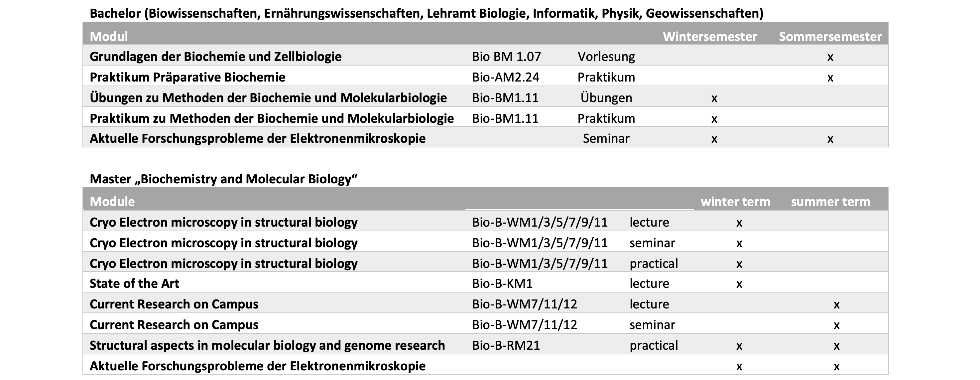Screen dimensions: 980x380
Task: Click the 'Seminar' type in the Bachelor table
Action: (x=606, y=139)
